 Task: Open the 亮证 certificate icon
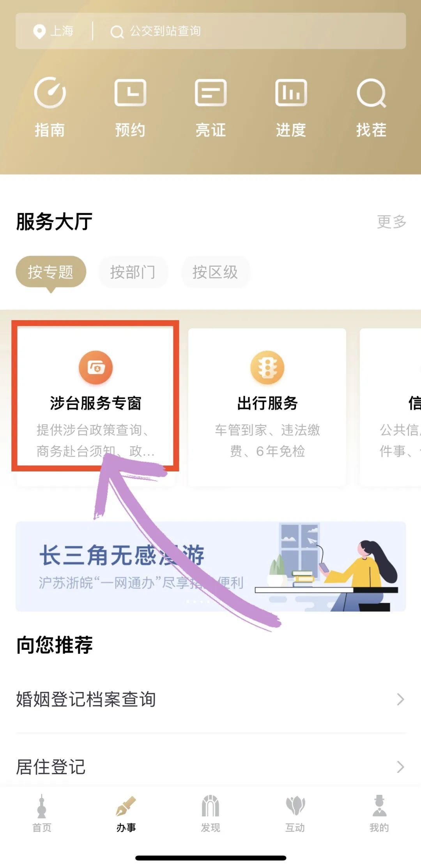coord(210,93)
